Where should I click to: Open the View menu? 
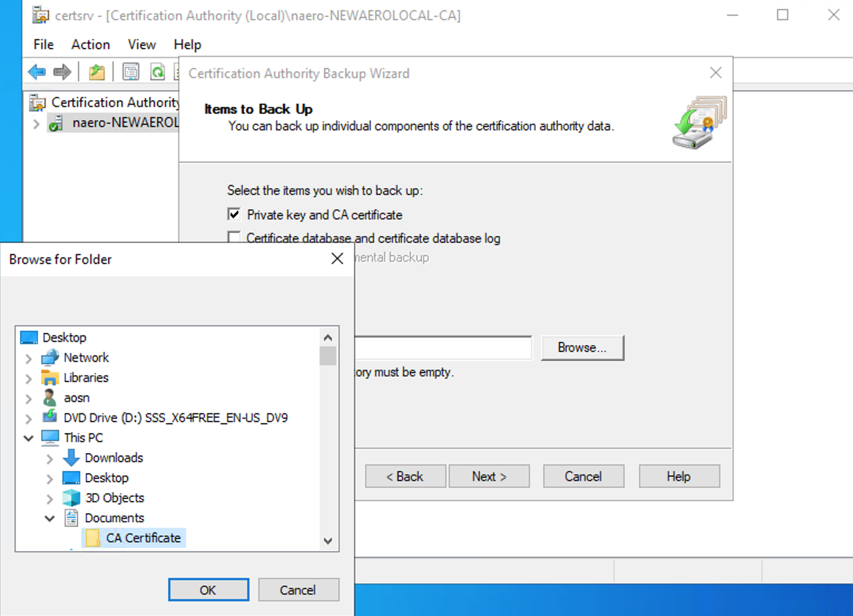141,45
